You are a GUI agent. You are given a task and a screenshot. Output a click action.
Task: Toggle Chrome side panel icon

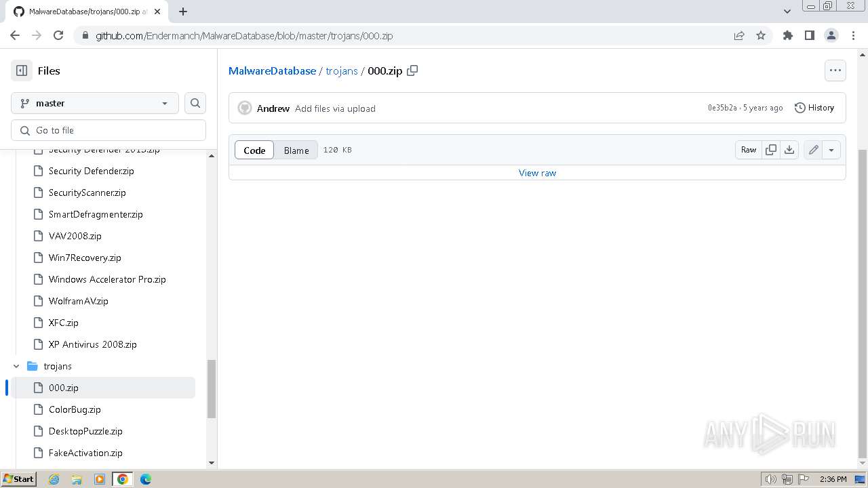[x=809, y=35]
